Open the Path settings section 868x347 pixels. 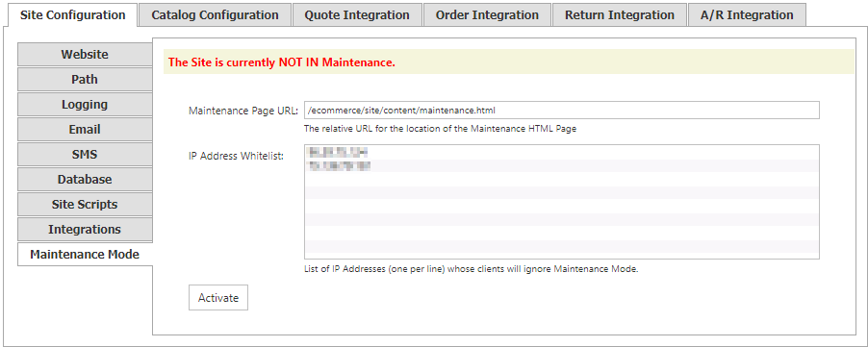85,79
